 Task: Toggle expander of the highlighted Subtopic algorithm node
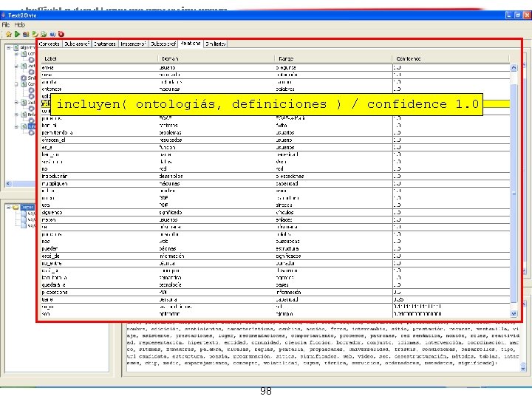16,126
